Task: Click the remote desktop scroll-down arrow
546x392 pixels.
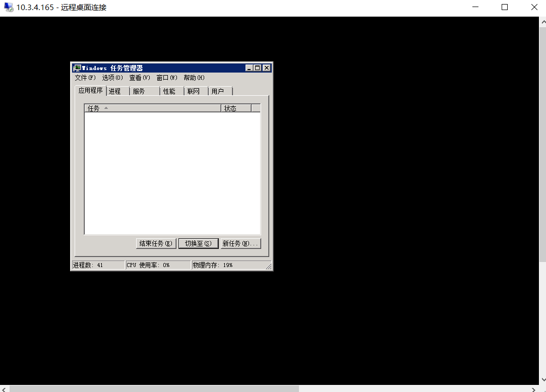Action: (x=542, y=380)
